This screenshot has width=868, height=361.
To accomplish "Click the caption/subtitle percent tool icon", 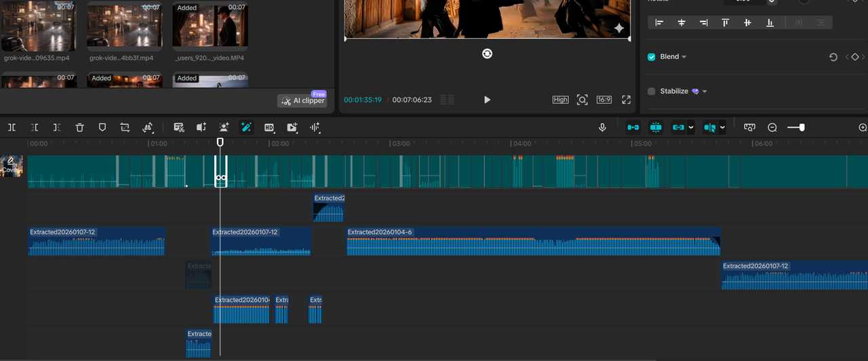I will (179, 127).
